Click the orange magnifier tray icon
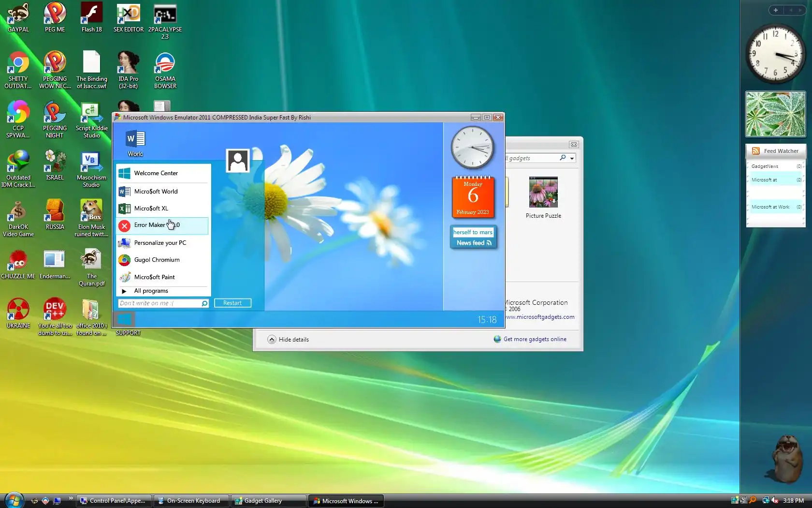812x508 pixels. tap(753, 500)
